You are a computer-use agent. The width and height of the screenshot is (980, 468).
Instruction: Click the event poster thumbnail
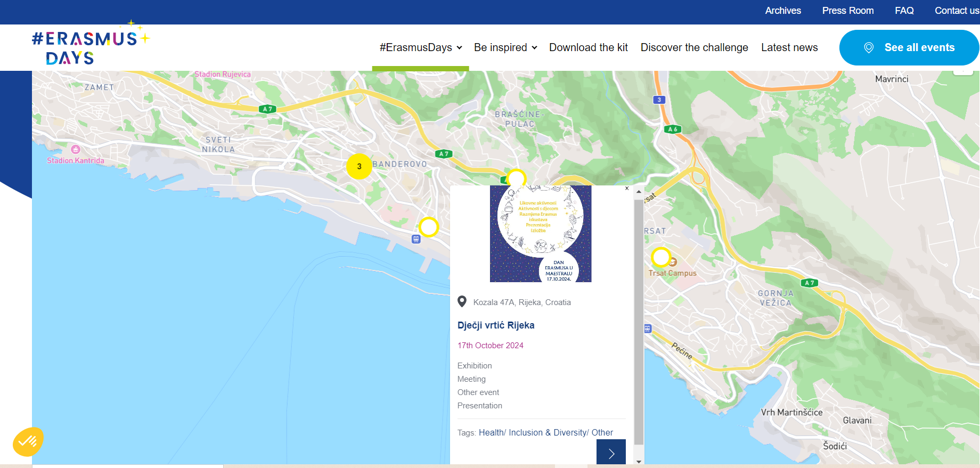click(x=541, y=234)
